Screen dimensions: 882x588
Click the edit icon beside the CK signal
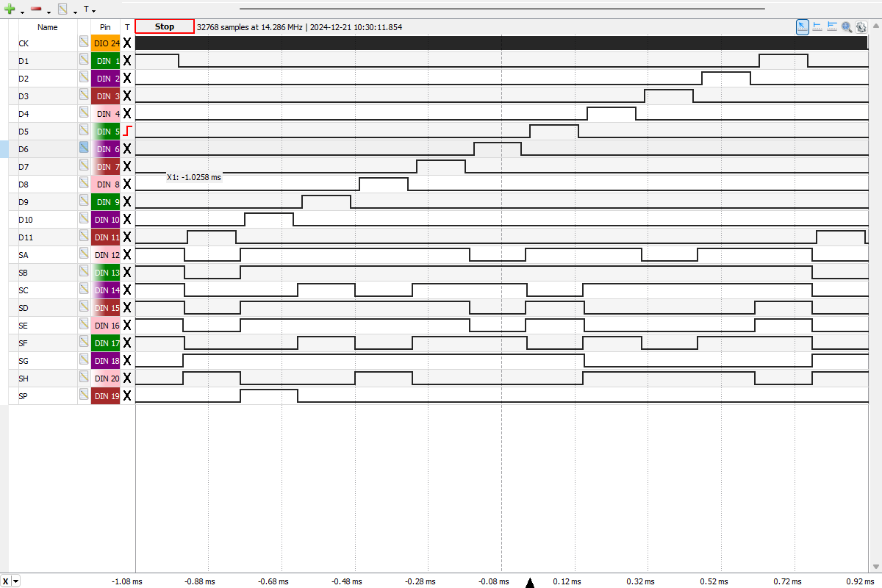tap(85, 43)
